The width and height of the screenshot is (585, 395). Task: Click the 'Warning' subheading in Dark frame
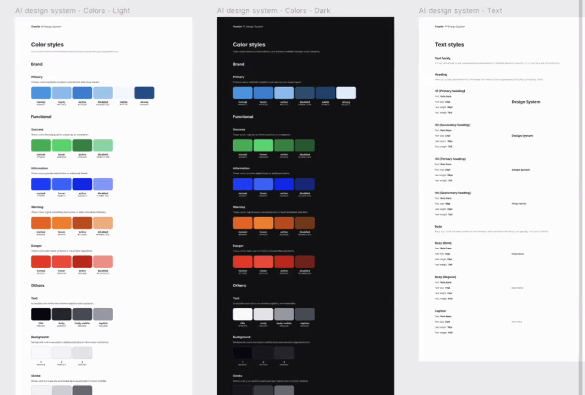click(x=239, y=207)
